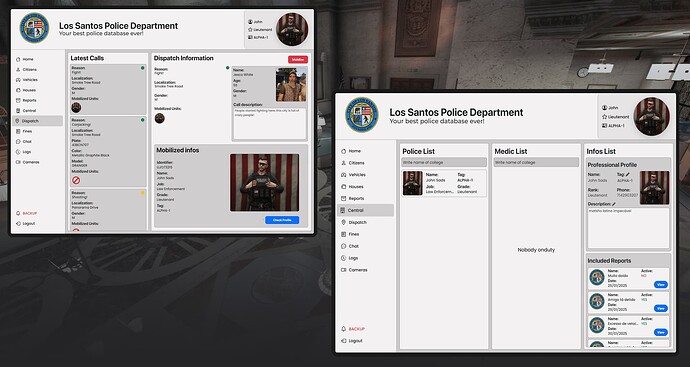The height and width of the screenshot is (367, 690).
Task: Click Logout in the Latest Calls window sidebar
Action: click(x=25, y=224)
